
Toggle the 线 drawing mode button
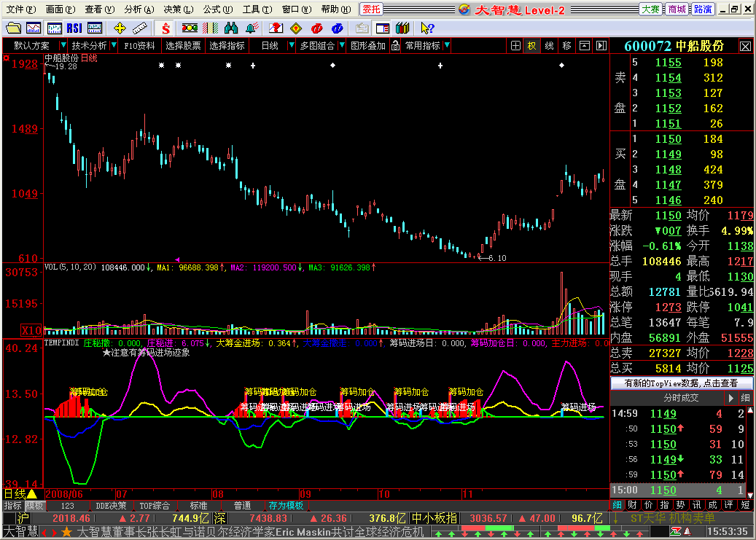[549, 46]
